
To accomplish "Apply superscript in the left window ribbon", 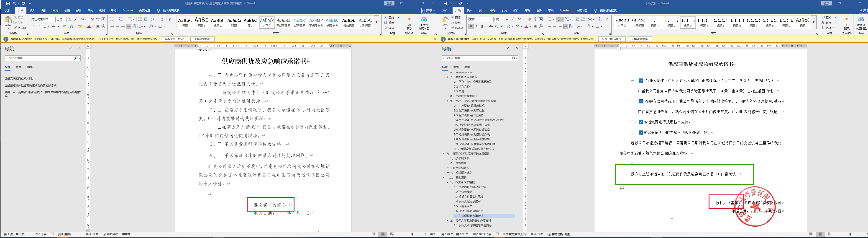I will point(64,26).
